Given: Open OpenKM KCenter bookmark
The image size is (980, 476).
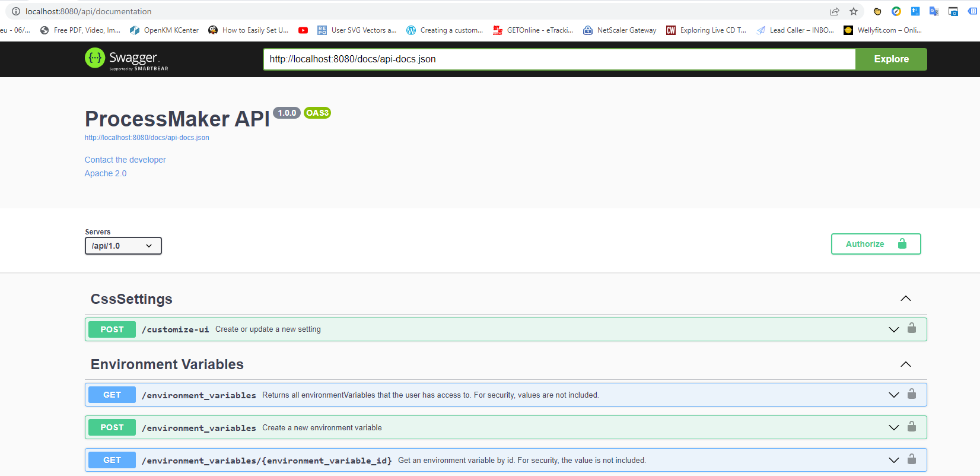Looking at the screenshot, I should [164, 30].
